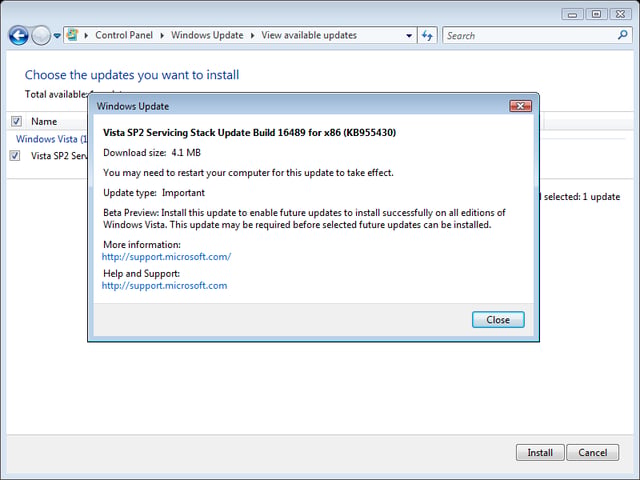Go back with the blue Back arrow

(18, 36)
